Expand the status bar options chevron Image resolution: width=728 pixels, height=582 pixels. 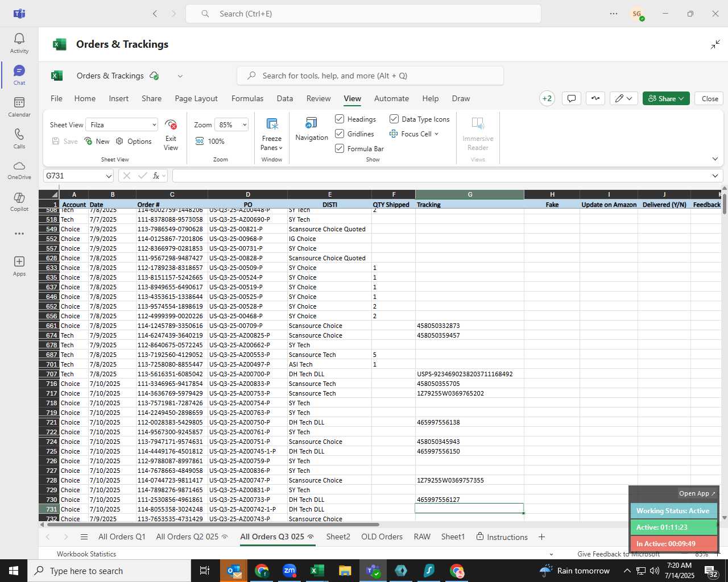pyautogui.click(x=551, y=554)
